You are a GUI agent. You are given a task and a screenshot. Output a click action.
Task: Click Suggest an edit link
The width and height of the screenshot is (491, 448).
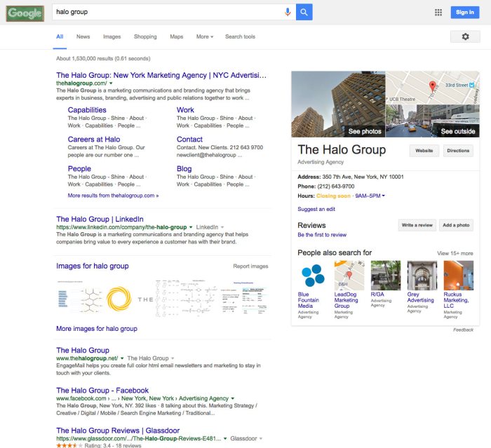click(x=316, y=209)
